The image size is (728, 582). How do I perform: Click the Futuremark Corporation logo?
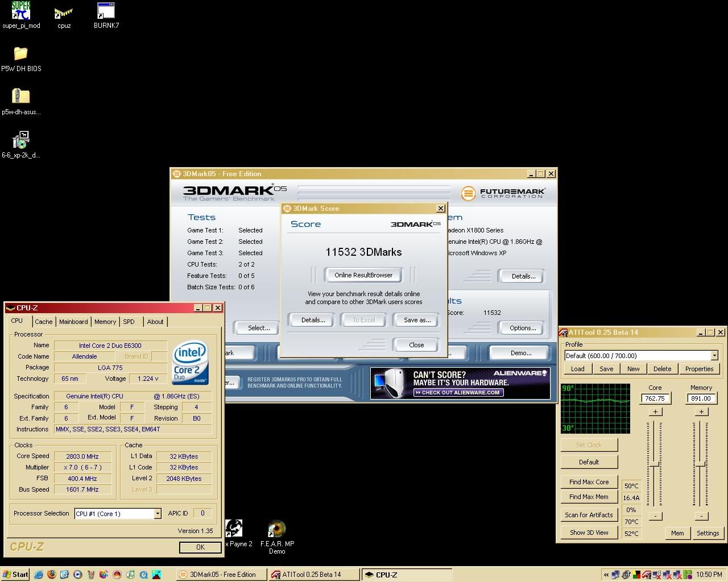503,193
